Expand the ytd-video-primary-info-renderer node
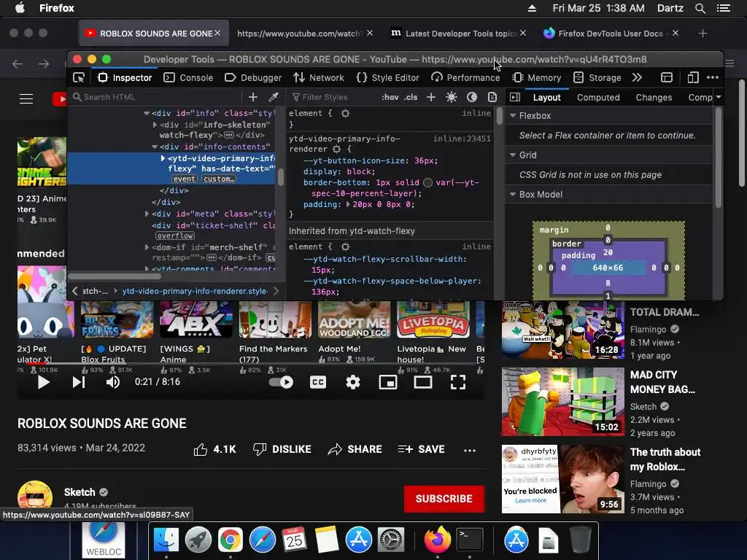The image size is (747, 560). click(163, 158)
